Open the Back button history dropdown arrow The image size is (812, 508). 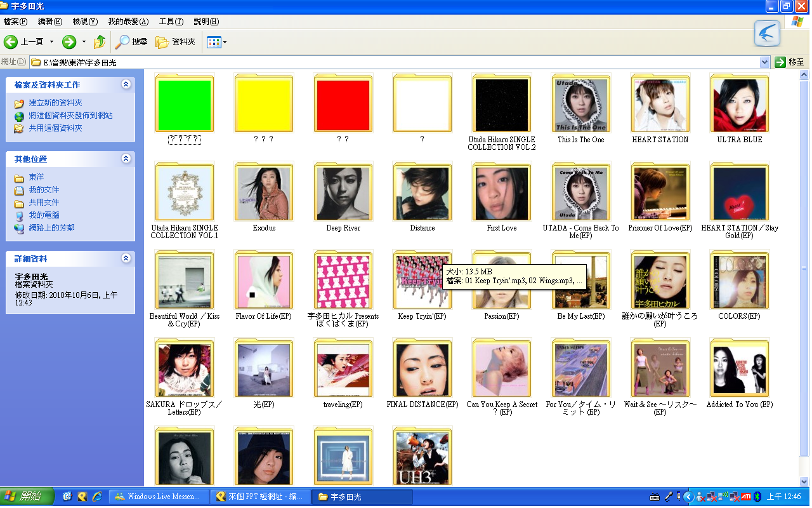click(x=51, y=42)
